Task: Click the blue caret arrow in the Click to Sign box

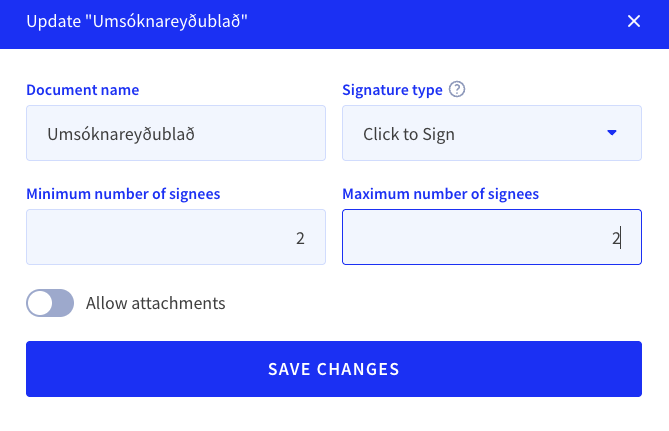Action: pos(611,133)
